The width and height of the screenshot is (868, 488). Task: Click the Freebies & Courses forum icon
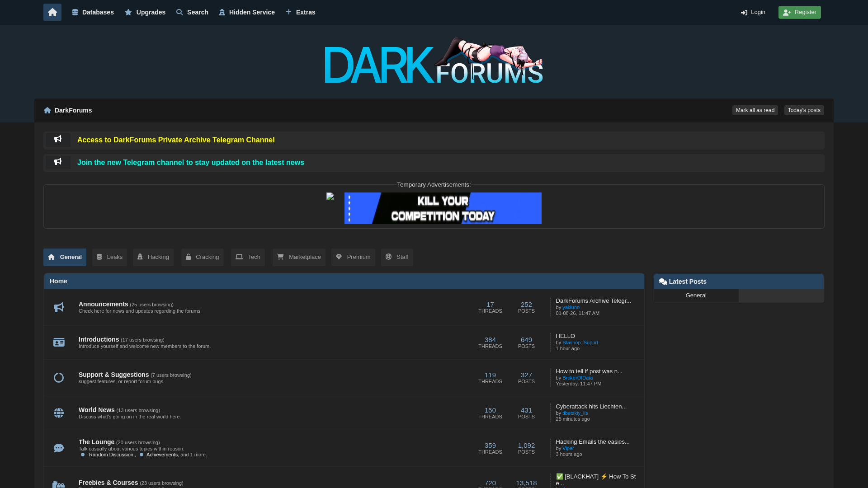coord(59,484)
